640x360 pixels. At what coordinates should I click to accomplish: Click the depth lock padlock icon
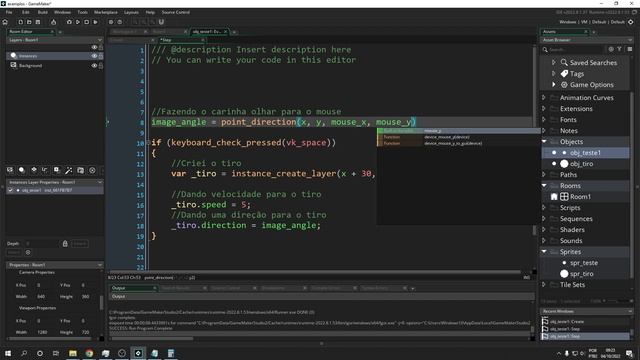(x=65, y=244)
